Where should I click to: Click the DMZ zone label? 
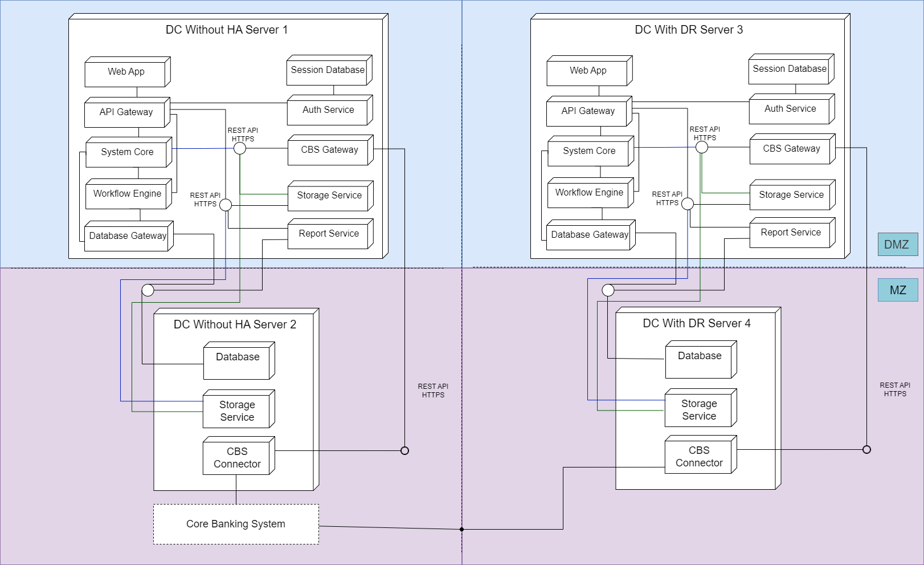(x=898, y=244)
